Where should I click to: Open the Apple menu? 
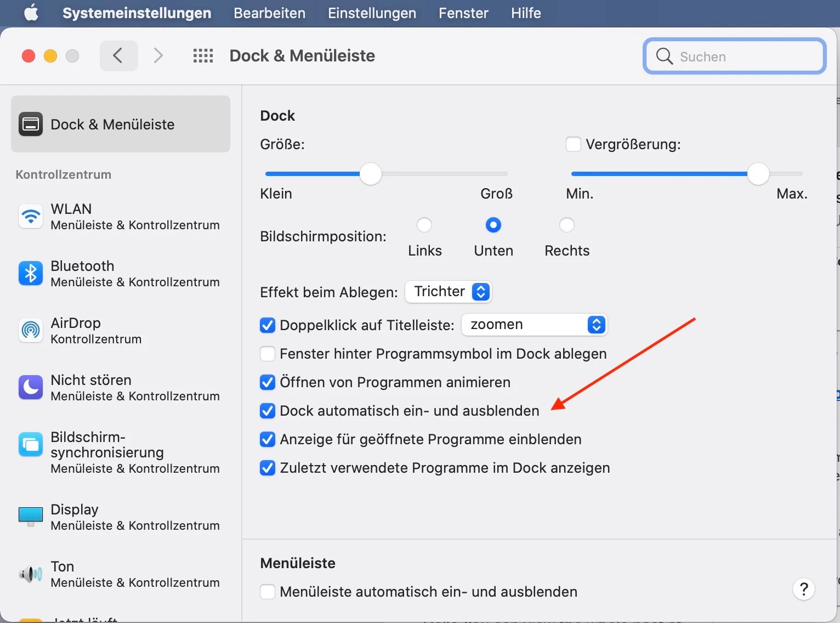point(31,13)
